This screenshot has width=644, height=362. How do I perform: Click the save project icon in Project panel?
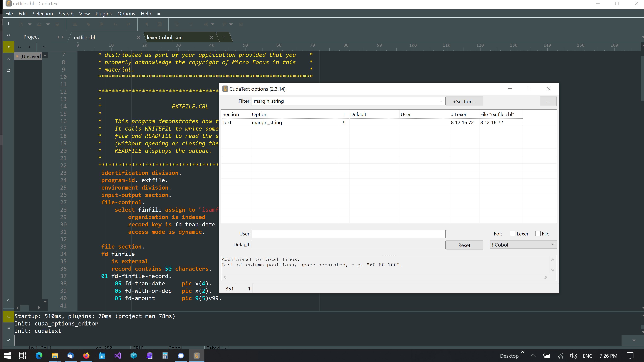[29, 47]
